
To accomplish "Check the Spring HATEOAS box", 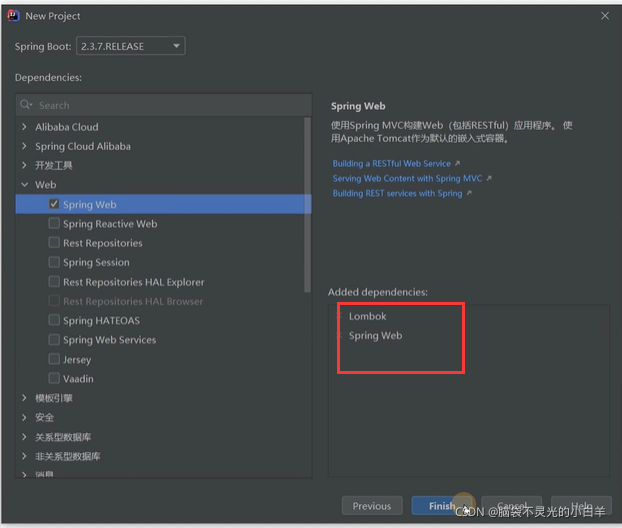I will pos(54,320).
